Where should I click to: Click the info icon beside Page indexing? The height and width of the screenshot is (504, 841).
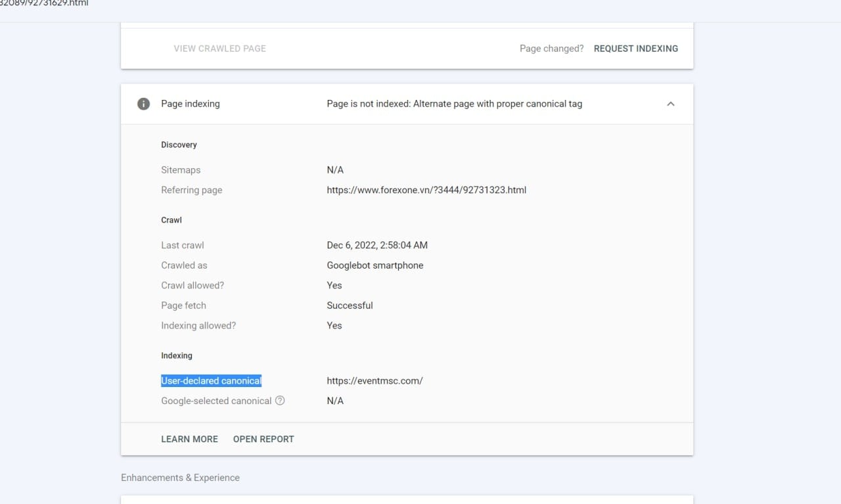point(143,104)
